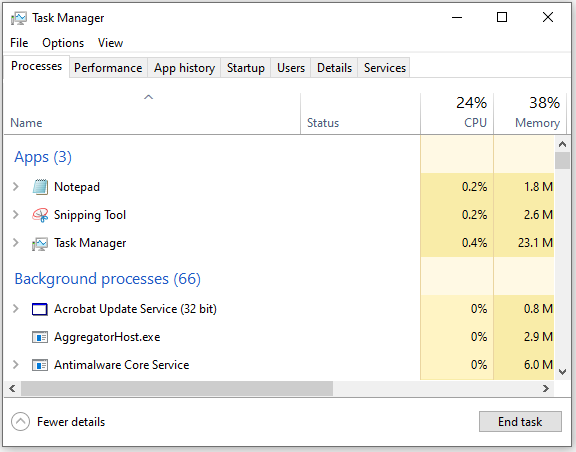Select the Processes tab

[36, 66]
